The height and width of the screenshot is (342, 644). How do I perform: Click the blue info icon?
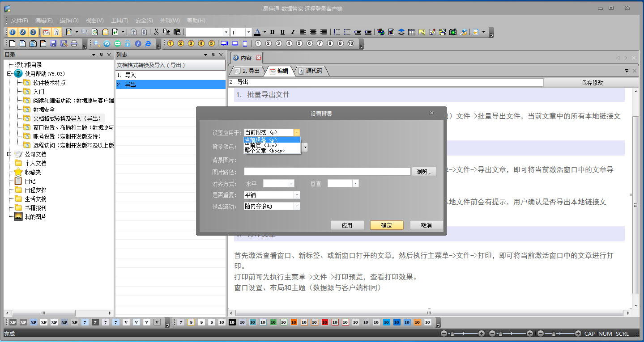138,44
